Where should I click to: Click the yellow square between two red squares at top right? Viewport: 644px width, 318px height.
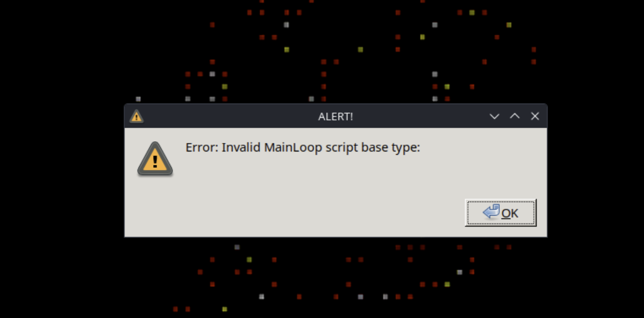click(472, 12)
